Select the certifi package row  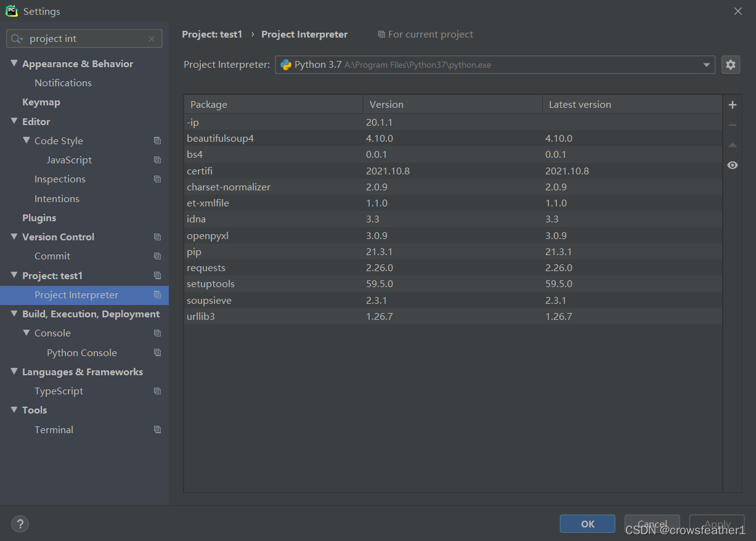[453, 171]
